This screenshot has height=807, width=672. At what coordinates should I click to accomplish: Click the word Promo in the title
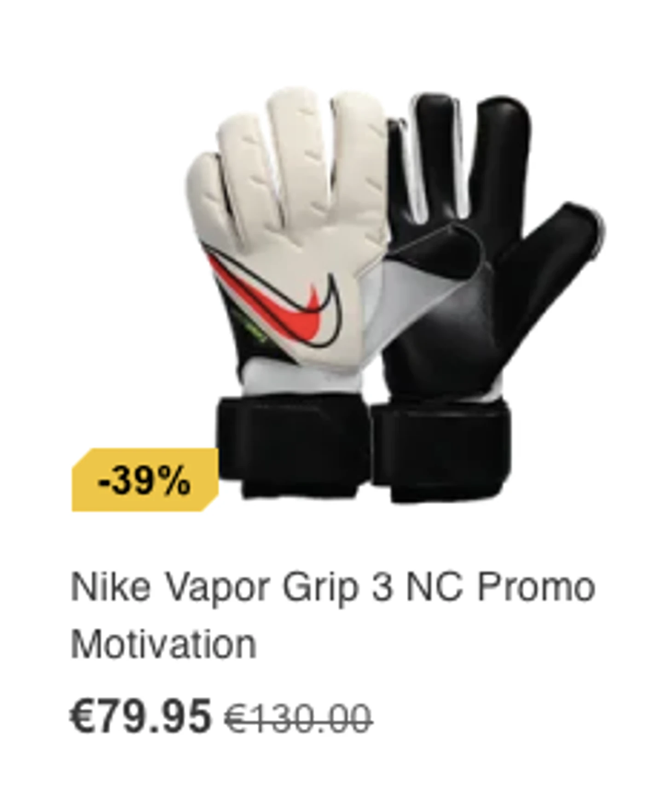click(536, 587)
